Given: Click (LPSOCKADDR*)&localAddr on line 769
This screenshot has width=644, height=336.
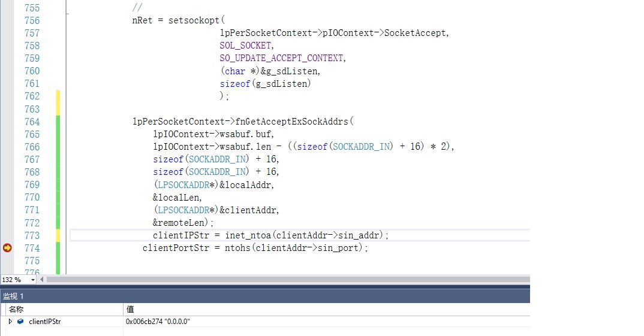Looking at the screenshot, I should (212, 185).
